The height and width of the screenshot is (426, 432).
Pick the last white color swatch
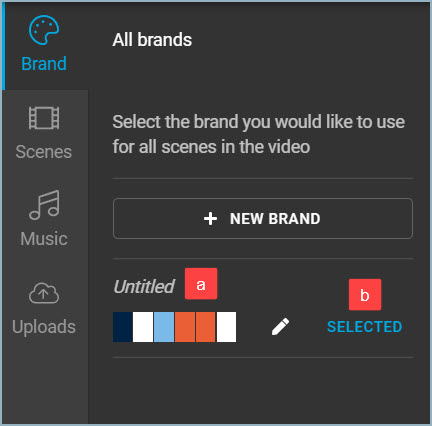[226, 327]
